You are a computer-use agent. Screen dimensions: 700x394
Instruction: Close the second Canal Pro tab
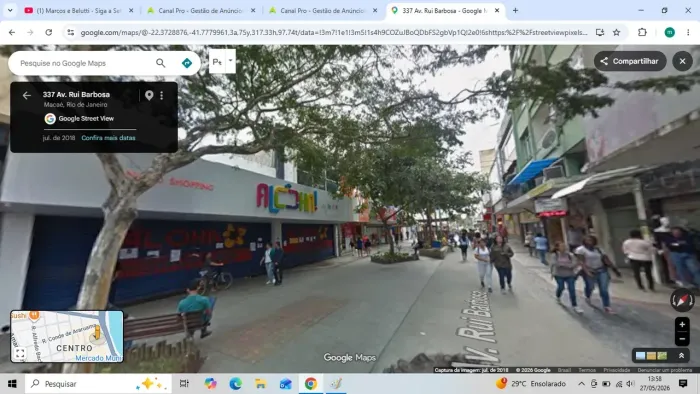coord(375,10)
